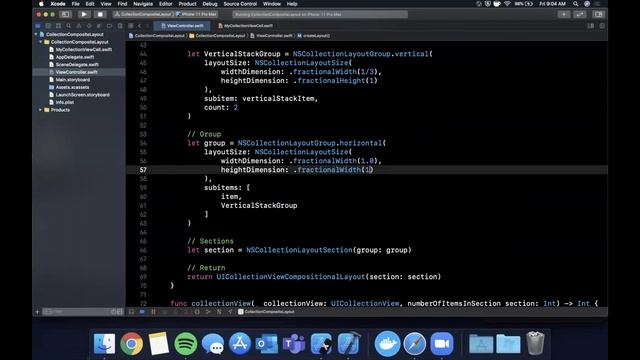Image resolution: width=640 pixels, height=360 pixels.
Task: Open the Wi-Fi status menu
Action: point(507,4)
